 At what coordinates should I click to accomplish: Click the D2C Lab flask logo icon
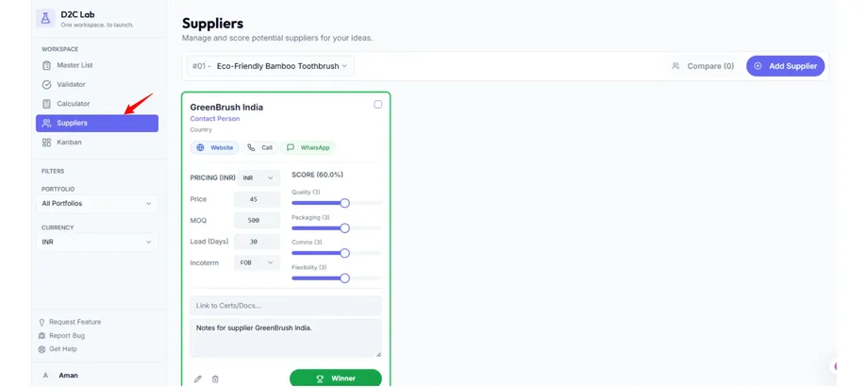[x=45, y=18]
